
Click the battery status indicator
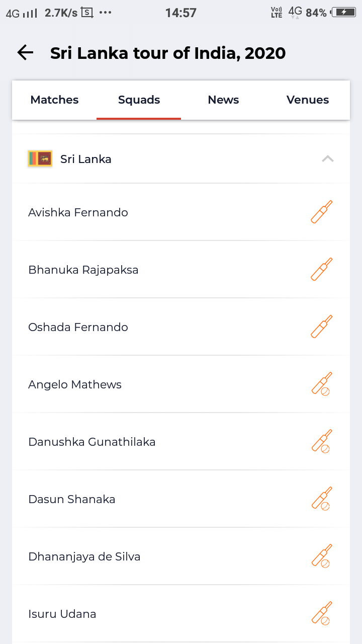click(344, 13)
